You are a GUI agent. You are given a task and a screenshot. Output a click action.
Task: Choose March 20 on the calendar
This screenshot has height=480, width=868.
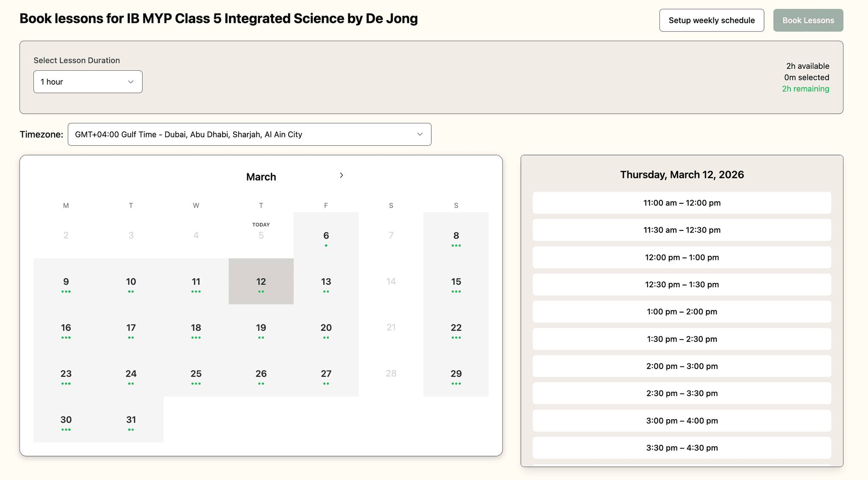point(325,327)
